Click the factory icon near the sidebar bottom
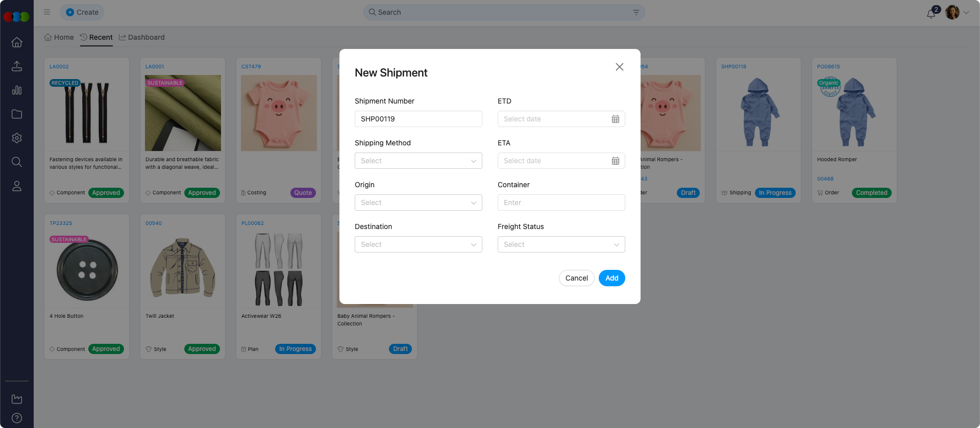Screen dimensions: 980x428 tap(17, 399)
